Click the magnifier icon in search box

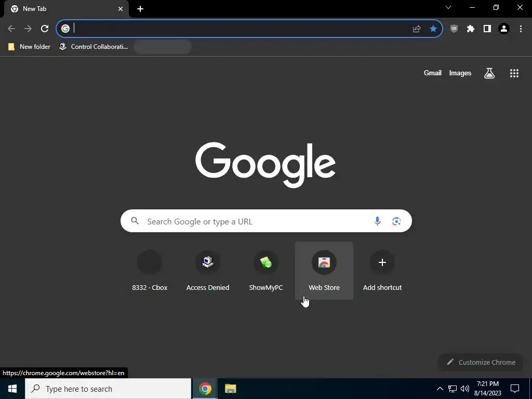point(135,221)
